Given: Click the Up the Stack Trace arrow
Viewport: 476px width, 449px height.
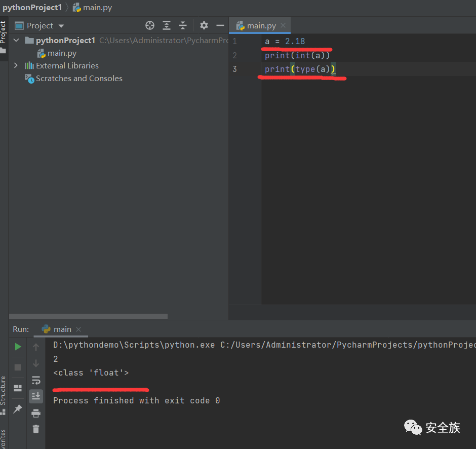Looking at the screenshot, I should [36, 347].
